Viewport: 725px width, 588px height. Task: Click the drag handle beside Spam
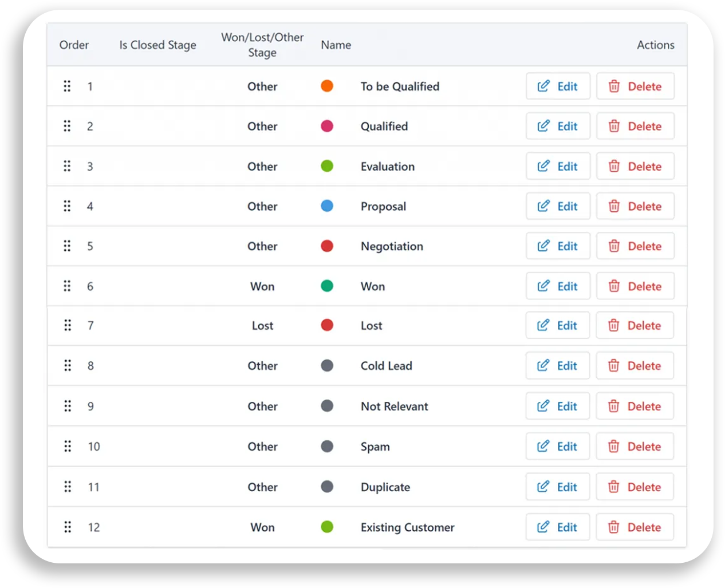pos(67,446)
